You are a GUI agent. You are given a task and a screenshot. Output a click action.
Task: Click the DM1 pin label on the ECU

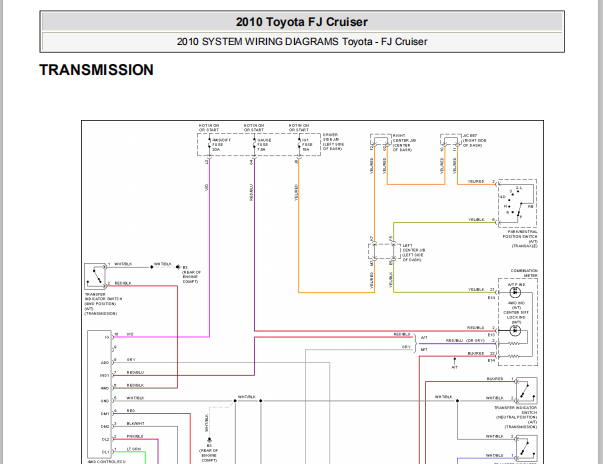105,414
